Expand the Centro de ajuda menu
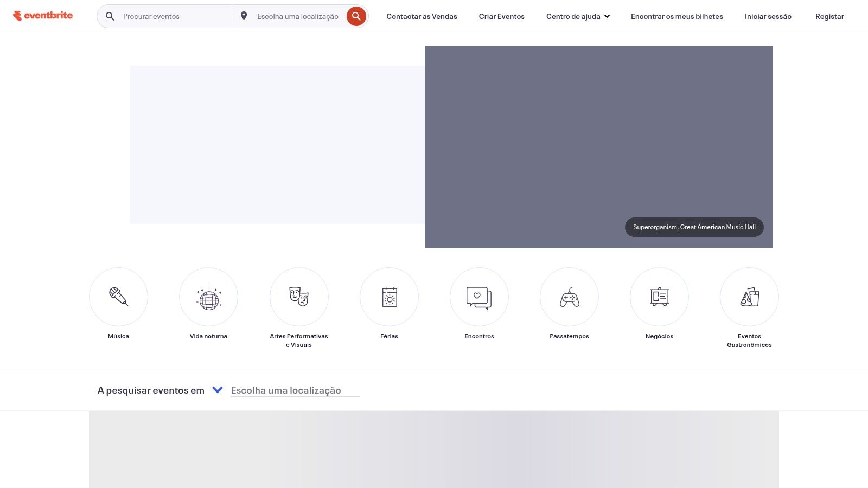The height and width of the screenshot is (488, 868). point(577,16)
